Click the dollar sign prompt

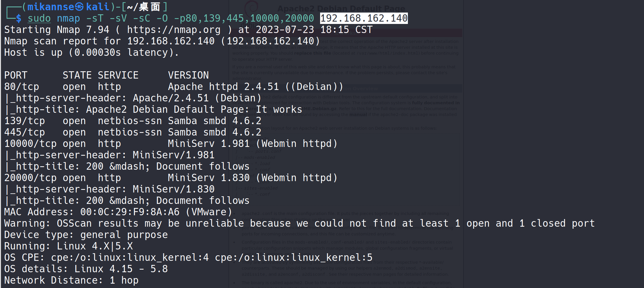(18, 18)
